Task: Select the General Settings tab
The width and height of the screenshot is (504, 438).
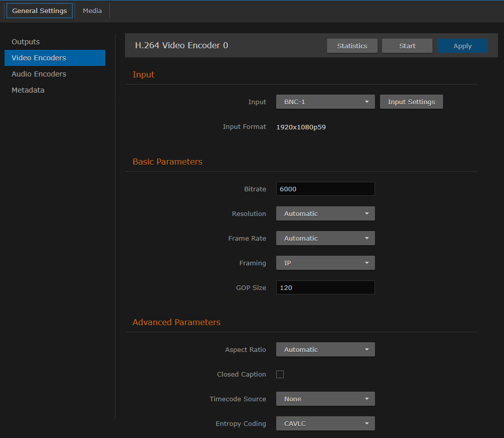Action: tap(39, 10)
